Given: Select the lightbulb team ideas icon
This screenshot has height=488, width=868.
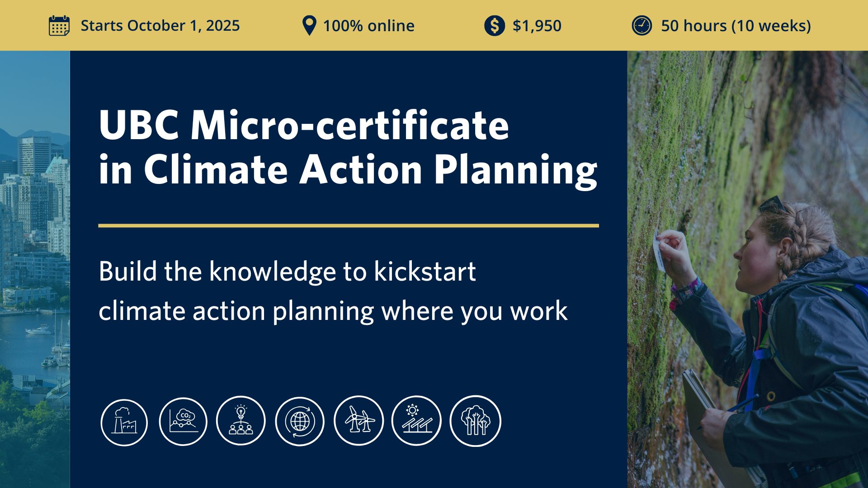Looking at the screenshot, I should [x=241, y=421].
